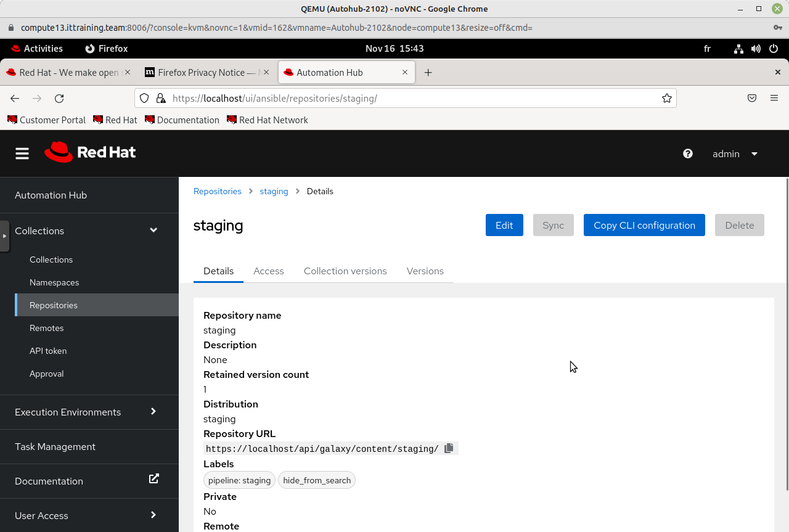Open Automation Hub in the sidebar
Image resolution: width=789 pixels, height=532 pixels.
[x=89, y=195]
